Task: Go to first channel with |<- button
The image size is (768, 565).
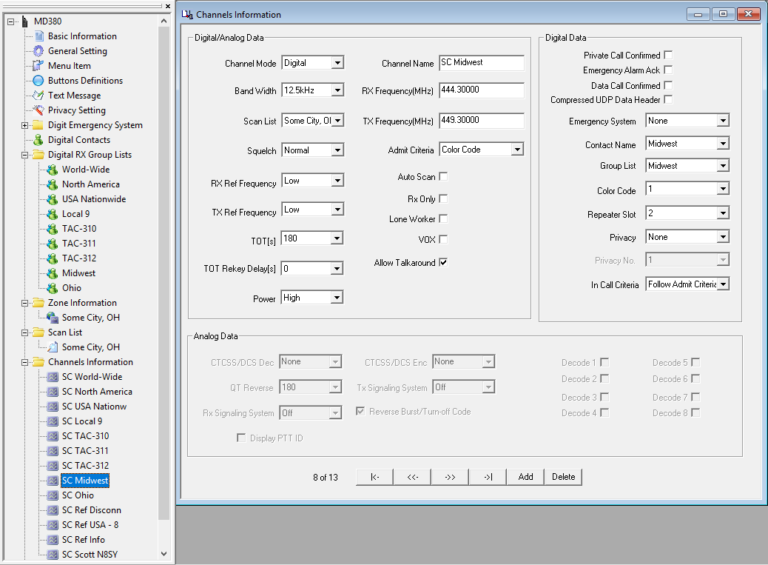Action: point(375,477)
